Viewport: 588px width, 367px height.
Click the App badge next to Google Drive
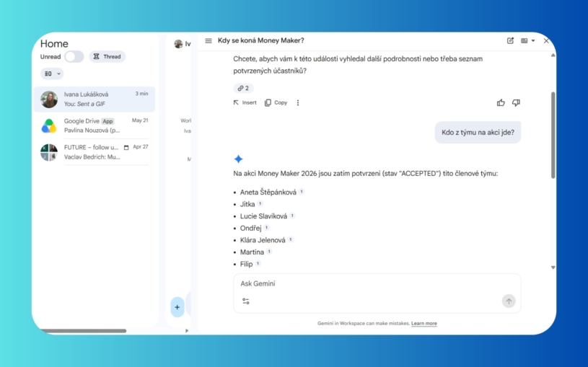[x=107, y=121]
